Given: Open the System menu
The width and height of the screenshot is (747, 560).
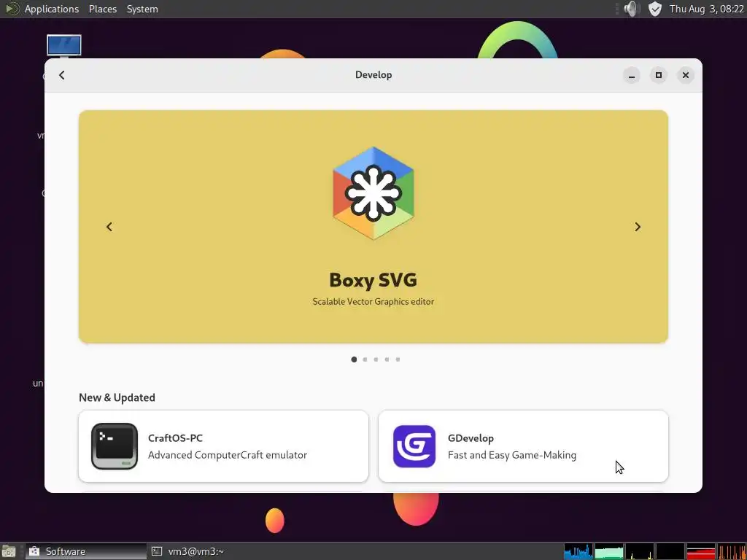Looking at the screenshot, I should 142,9.
